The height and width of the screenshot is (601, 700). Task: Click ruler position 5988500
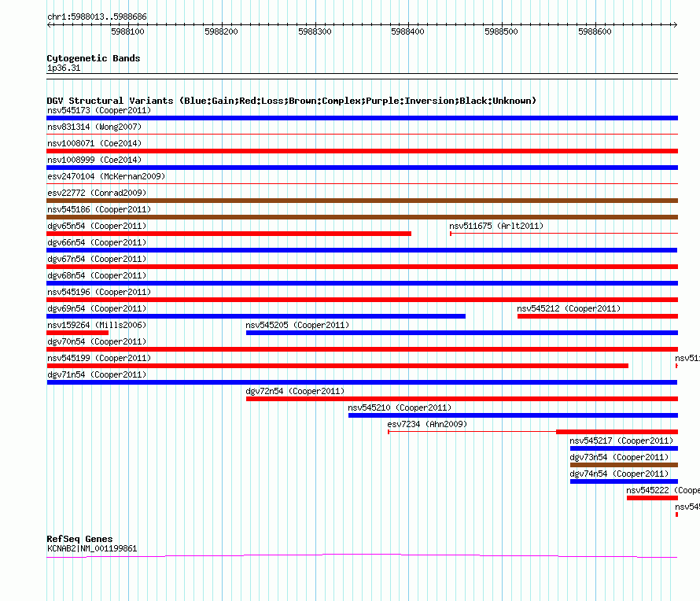click(x=501, y=31)
